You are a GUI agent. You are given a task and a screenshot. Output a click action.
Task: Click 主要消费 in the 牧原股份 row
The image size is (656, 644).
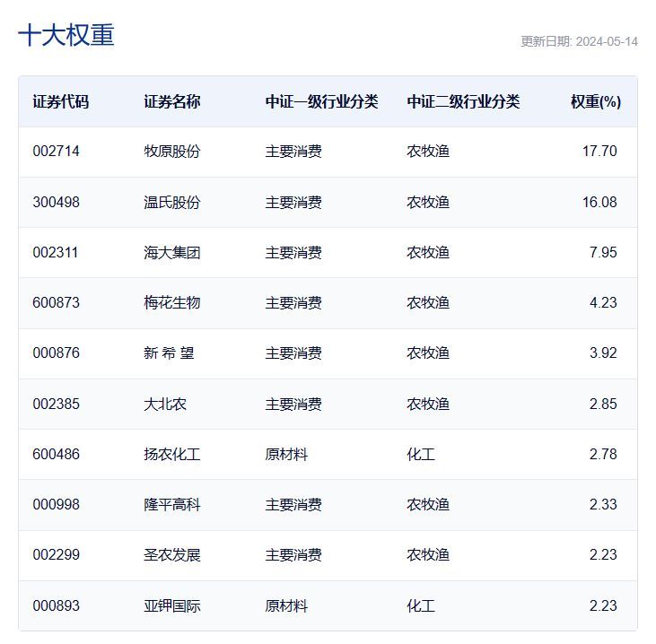[293, 151]
